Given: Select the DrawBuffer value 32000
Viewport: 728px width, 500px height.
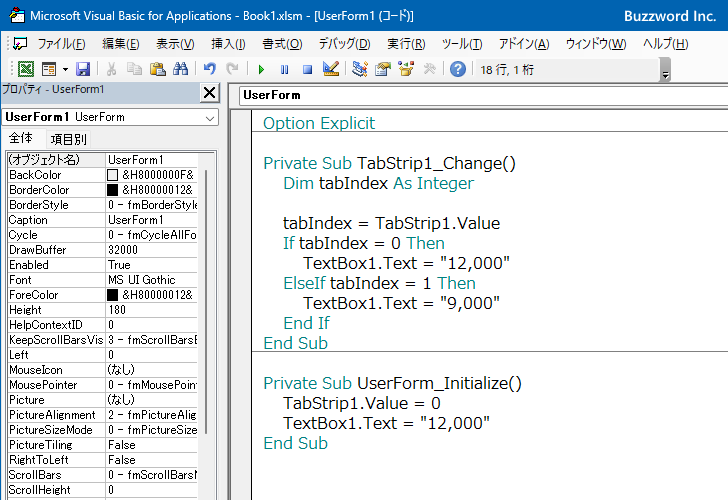Looking at the screenshot, I should click(x=152, y=250).
